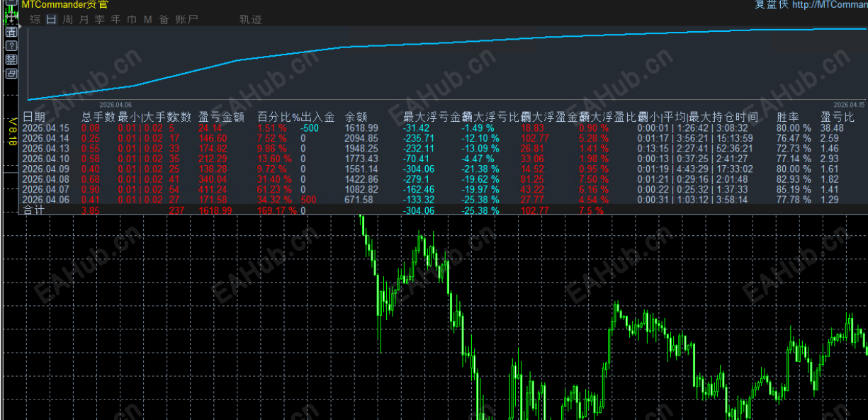The image size is (868, 420).
Task: Click balance value 671.58
Action: 359,200
